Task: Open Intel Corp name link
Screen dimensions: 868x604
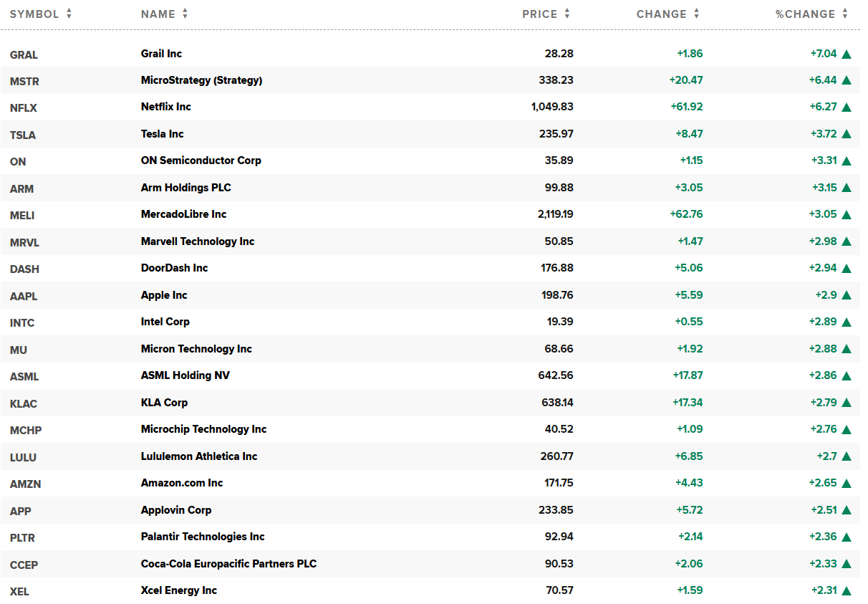Action: (165, 322)
